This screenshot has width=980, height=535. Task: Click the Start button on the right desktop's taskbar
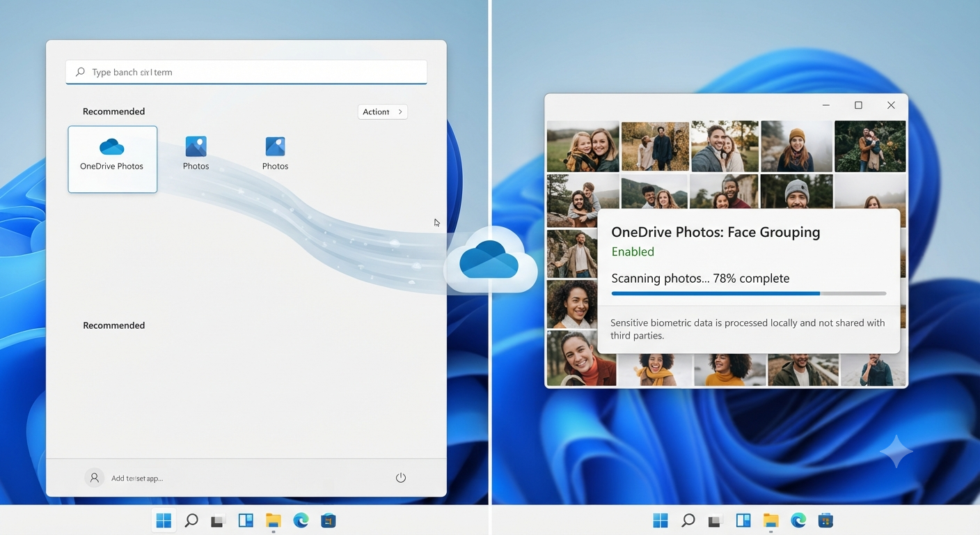661,520
